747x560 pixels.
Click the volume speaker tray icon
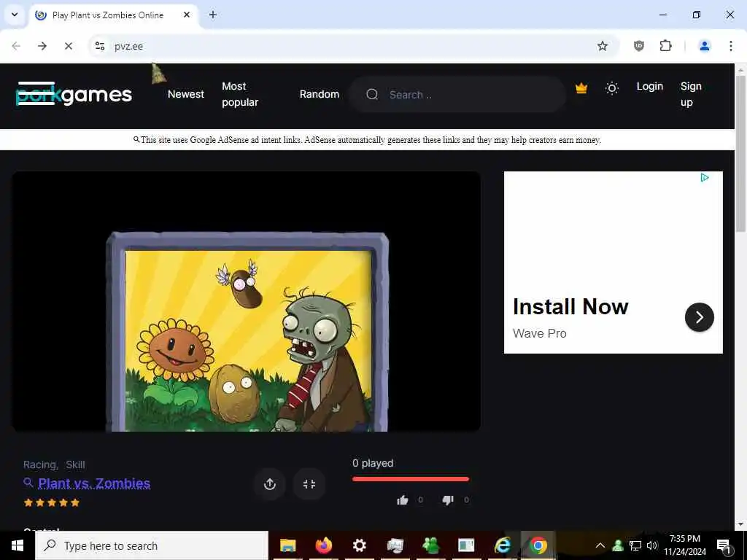[652, 545]
